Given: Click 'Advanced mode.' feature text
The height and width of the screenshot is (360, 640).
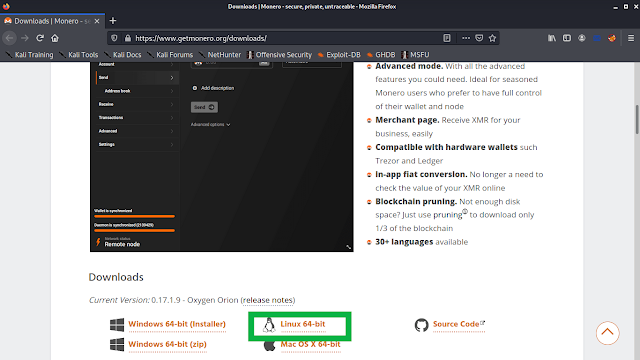Looking at the screenshot, I should click(409, 66).
